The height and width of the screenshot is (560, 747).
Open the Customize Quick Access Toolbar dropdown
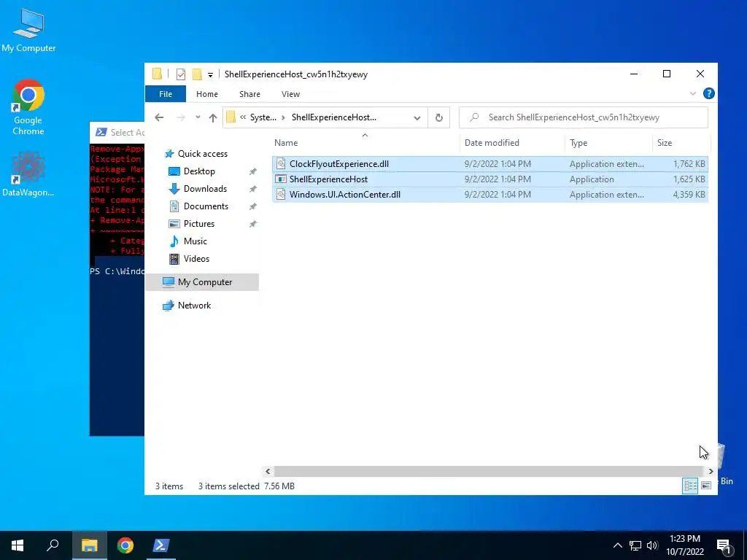[210, 75]
